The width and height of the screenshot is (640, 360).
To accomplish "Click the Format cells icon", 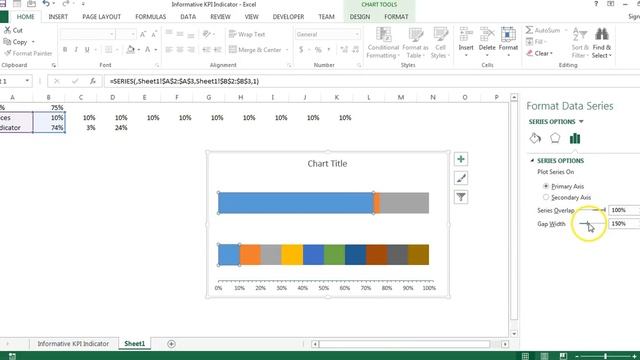I will [508, 35].
